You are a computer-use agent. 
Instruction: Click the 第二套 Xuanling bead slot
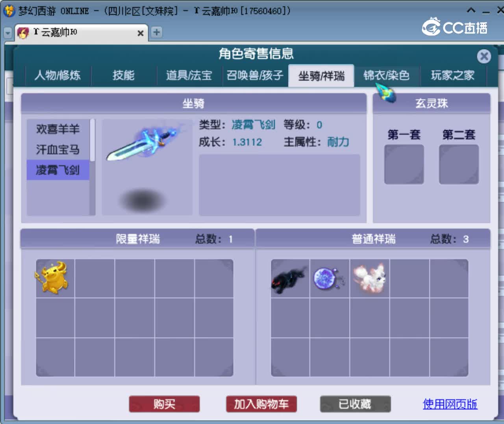click(459, 164)
